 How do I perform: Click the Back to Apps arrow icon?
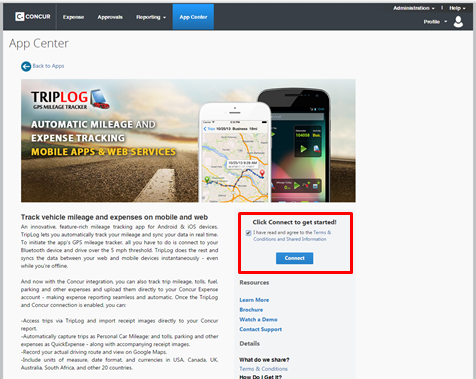[26, 66]
